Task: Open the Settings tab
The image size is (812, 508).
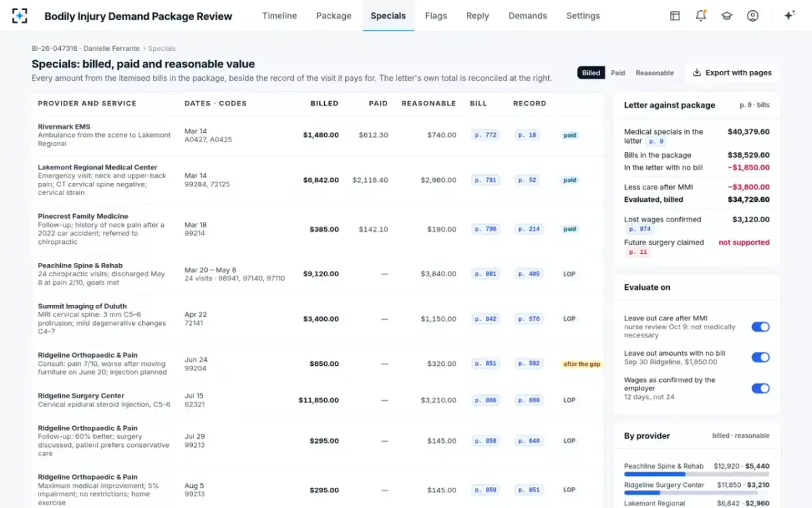Action: (583, 16)
